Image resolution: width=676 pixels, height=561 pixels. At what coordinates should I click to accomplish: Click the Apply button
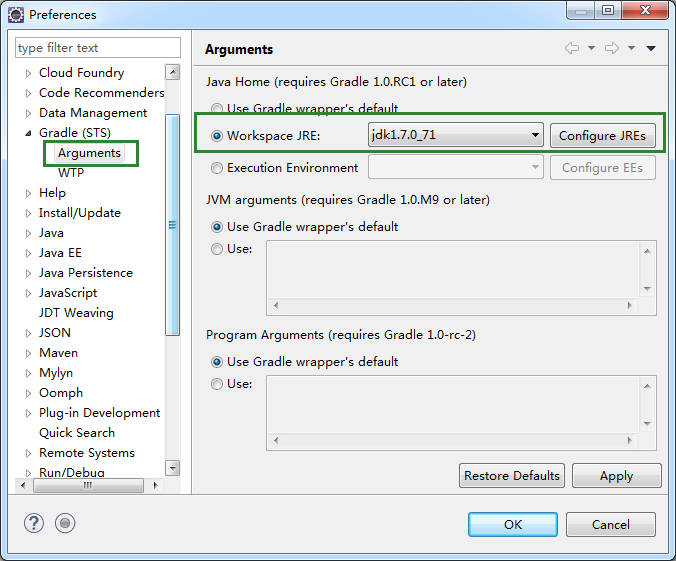pos(617,476)
